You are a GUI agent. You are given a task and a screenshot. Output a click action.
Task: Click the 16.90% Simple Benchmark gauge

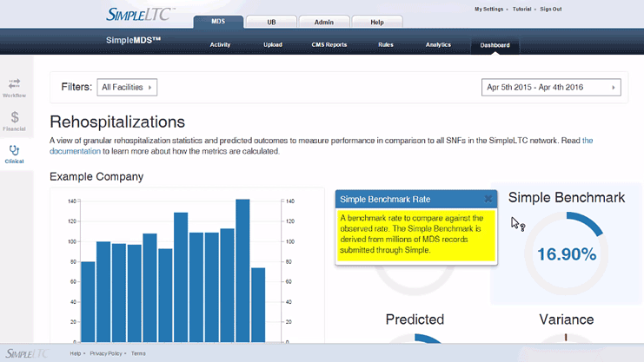(566, 253)
